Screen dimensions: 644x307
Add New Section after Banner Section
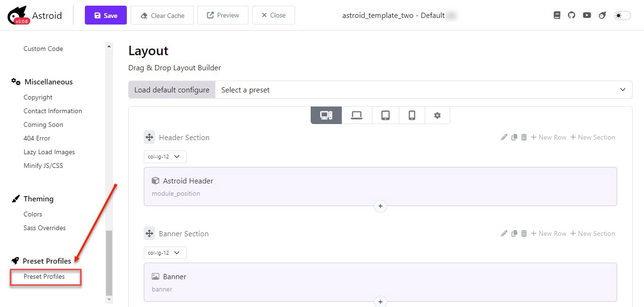pyautogui.click(x=593, y=233)
